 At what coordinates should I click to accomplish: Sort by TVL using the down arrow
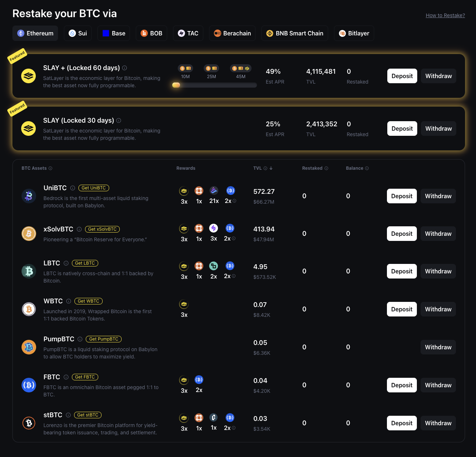(271, 168)
